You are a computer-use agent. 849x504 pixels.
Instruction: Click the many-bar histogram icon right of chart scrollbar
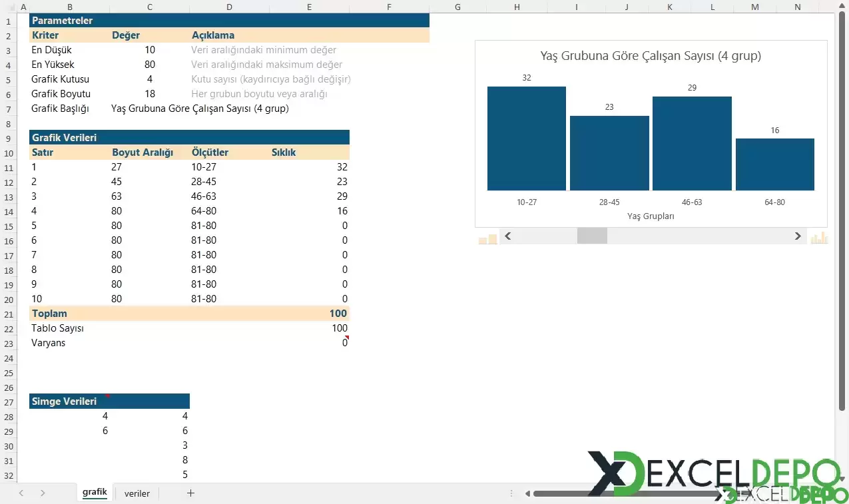(818, 238)
